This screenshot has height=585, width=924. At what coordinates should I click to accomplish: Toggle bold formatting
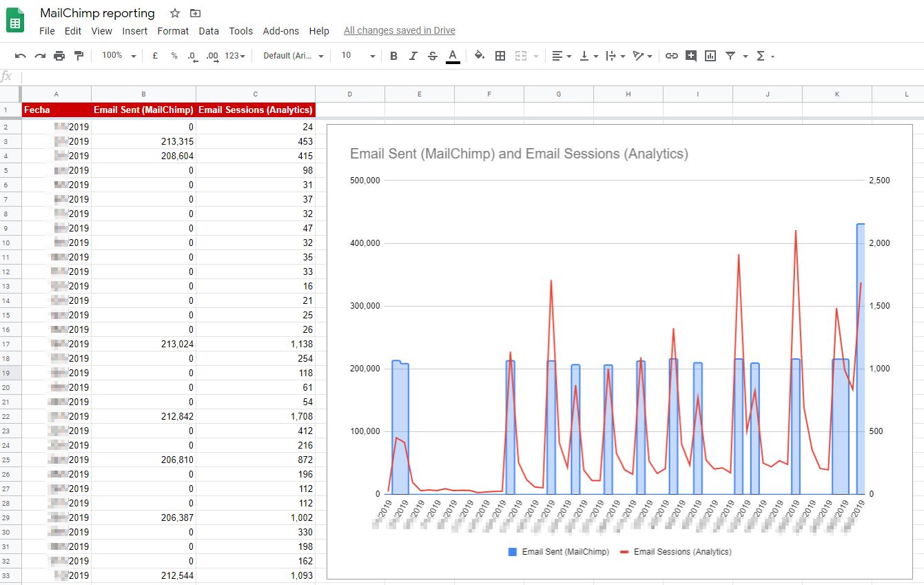[x=393, y=56]
